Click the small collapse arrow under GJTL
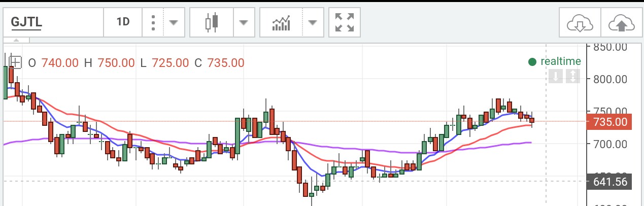 point(16,40)
